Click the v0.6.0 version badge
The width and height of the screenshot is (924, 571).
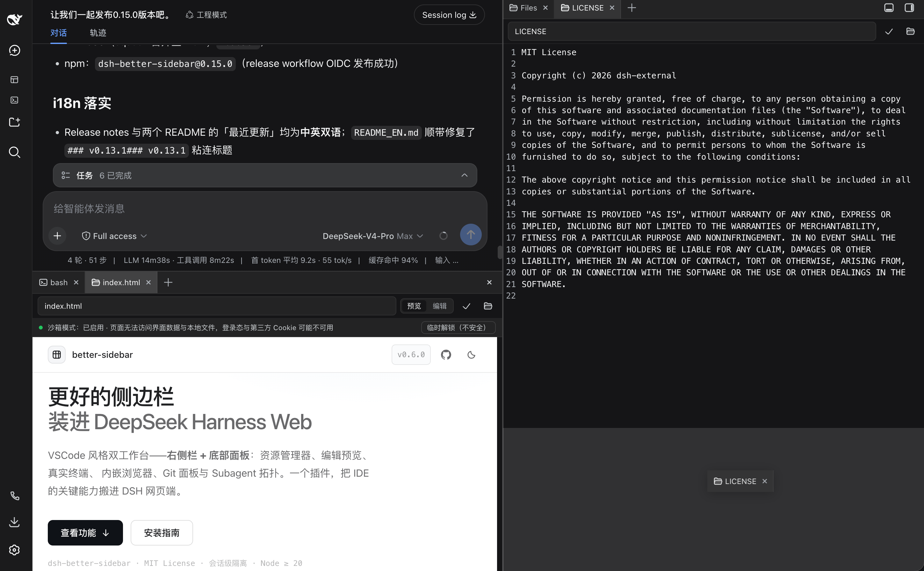411,355
